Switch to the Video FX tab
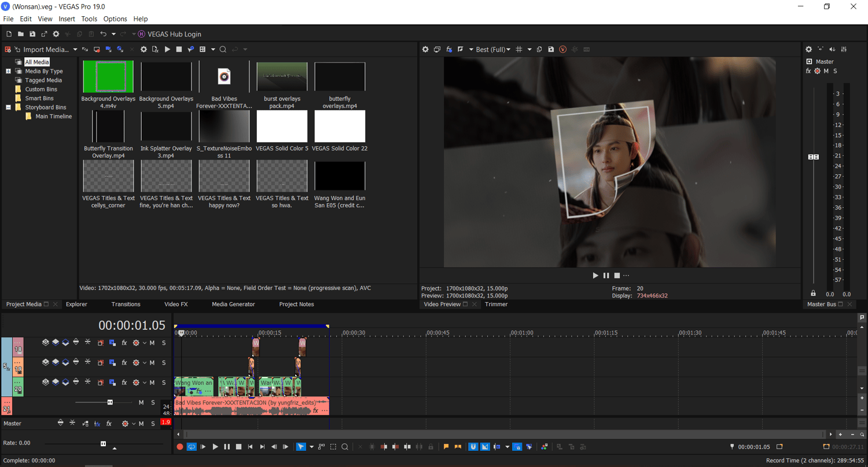Image resolution: width=868 pixels, height=467 pixels. click(176, 304)
